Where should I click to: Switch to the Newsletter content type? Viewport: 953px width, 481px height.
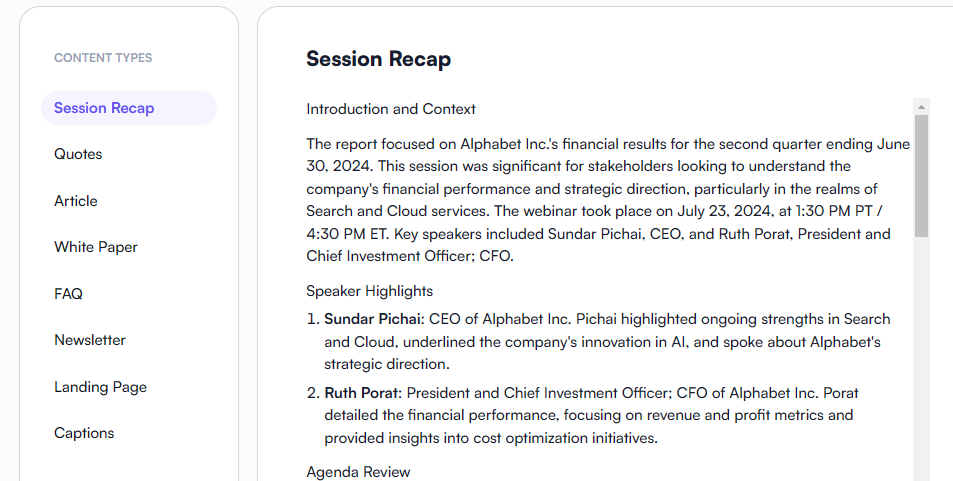click(x=90, y=340)
